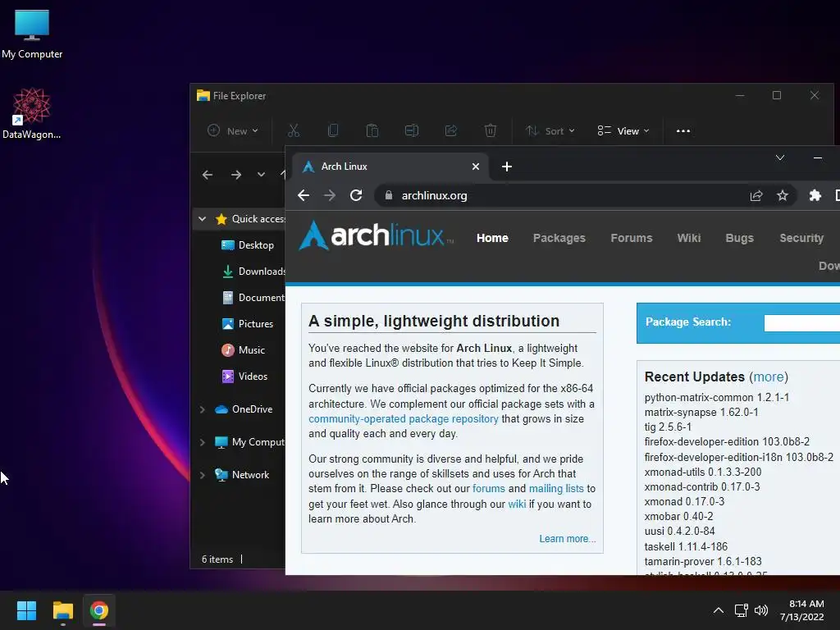Click the Arch Linux logo
This screenshot has width=840, height=630.
click(x=377, y=235)
